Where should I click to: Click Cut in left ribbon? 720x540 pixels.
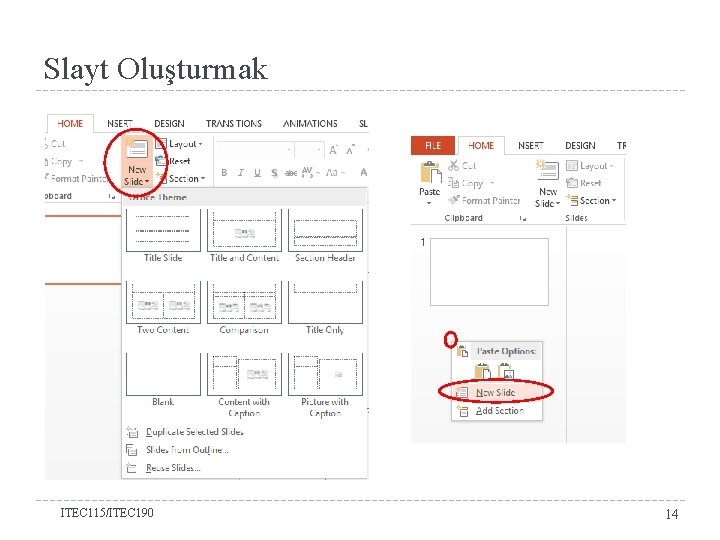[x=56, y=144]
